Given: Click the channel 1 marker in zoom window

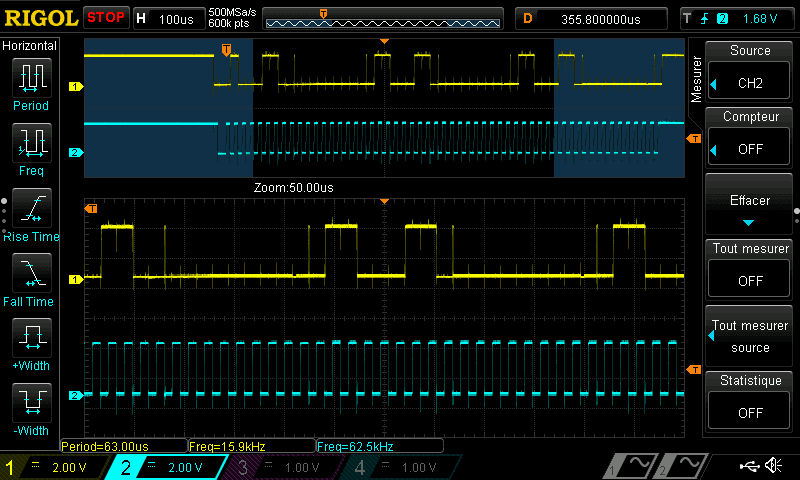Looking at the screenshot, I should tap(76, 280).
